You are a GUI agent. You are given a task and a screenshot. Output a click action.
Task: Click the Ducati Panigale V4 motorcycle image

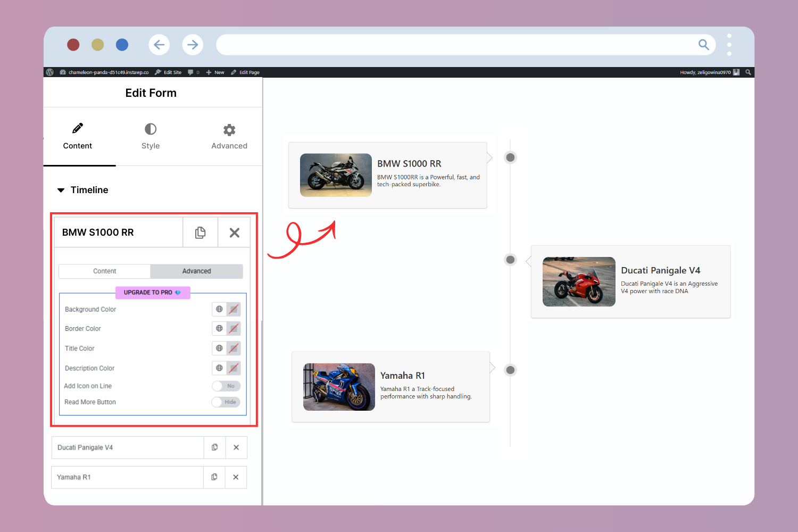tap(579, 281)
